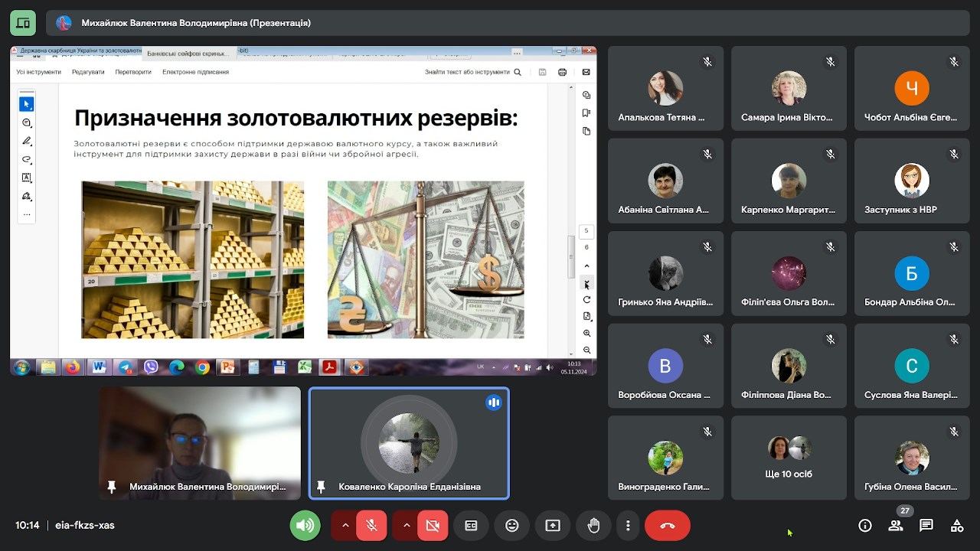Screen dimensions: 980x551
Task: Zoom in on the PDF
Action: 586,334
